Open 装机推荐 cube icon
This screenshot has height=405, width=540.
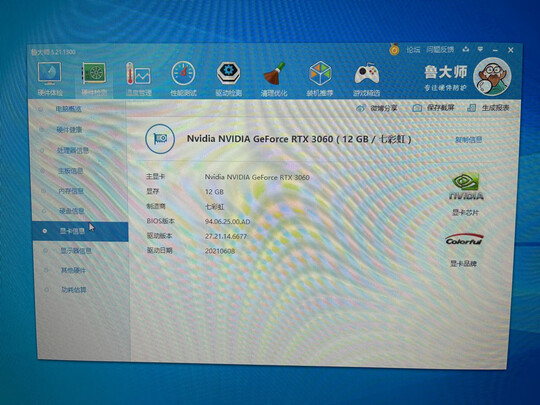tap(320, 73)
